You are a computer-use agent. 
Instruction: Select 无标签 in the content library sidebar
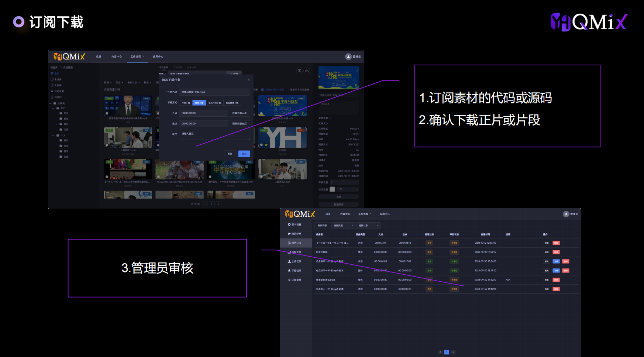tap(56, 85)
